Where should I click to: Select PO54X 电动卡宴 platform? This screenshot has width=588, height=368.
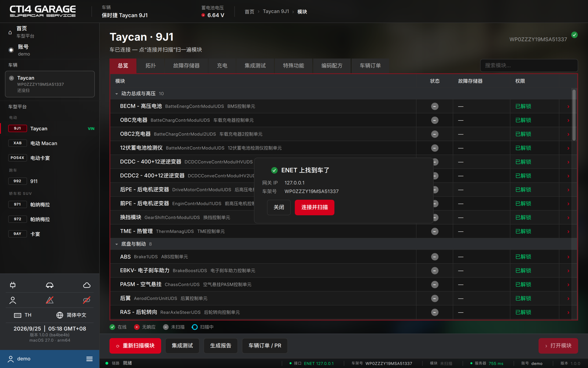pos(50,158)
